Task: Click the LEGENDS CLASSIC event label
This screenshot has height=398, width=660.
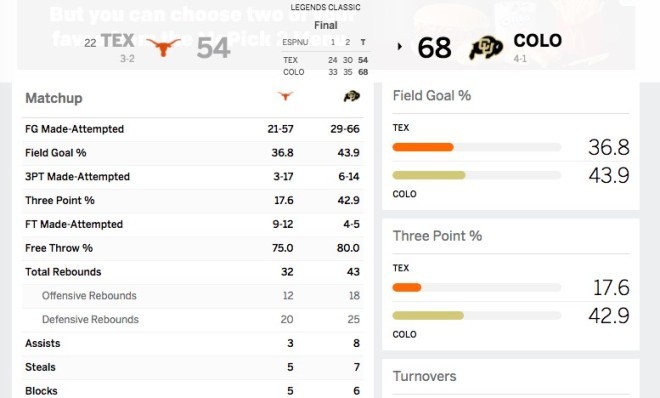Action: click(325, 7)
